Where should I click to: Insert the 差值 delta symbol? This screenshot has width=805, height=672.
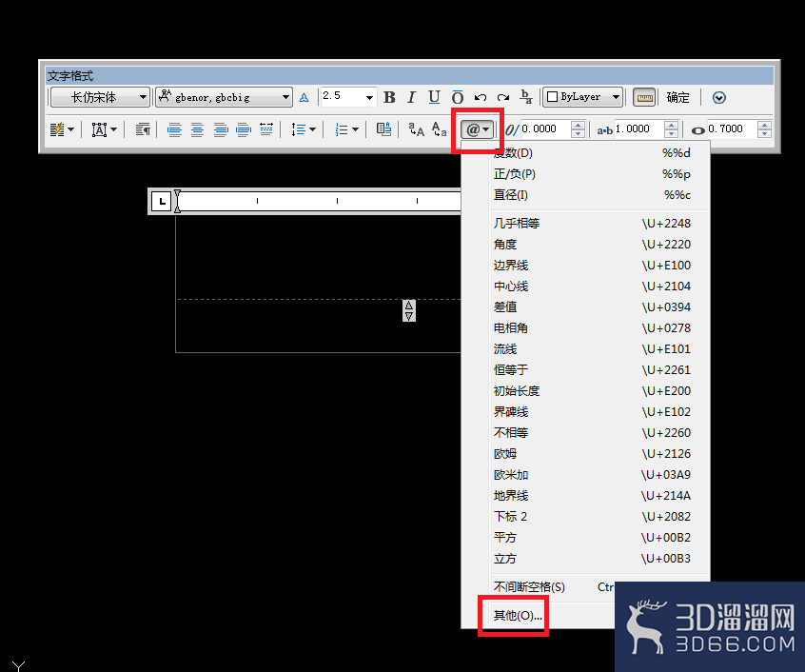coord(592,307)
